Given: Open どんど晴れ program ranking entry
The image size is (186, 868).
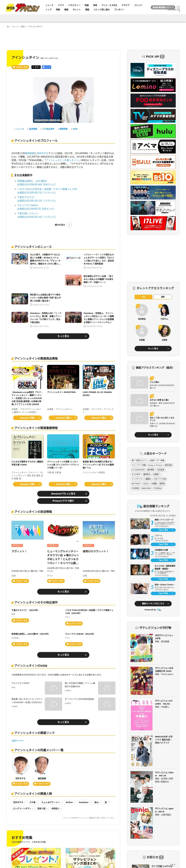Looking at the screenshot, I should pyautogui.click(x=153, y=383).
